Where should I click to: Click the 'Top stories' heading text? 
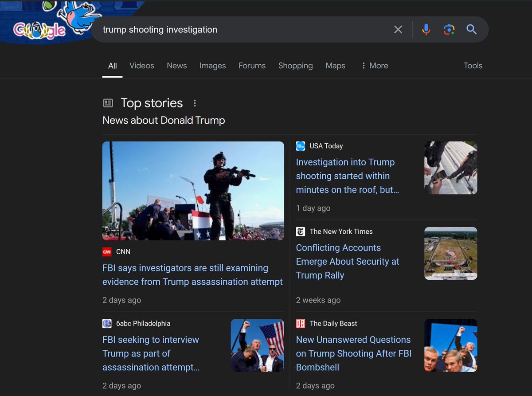[x=152, y=103]
